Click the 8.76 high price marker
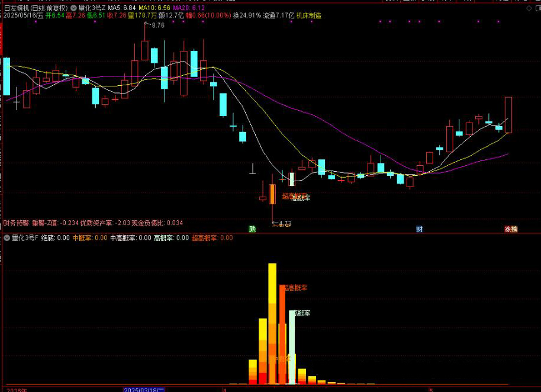The image size is (541, 392). click(x=158, y=25)
